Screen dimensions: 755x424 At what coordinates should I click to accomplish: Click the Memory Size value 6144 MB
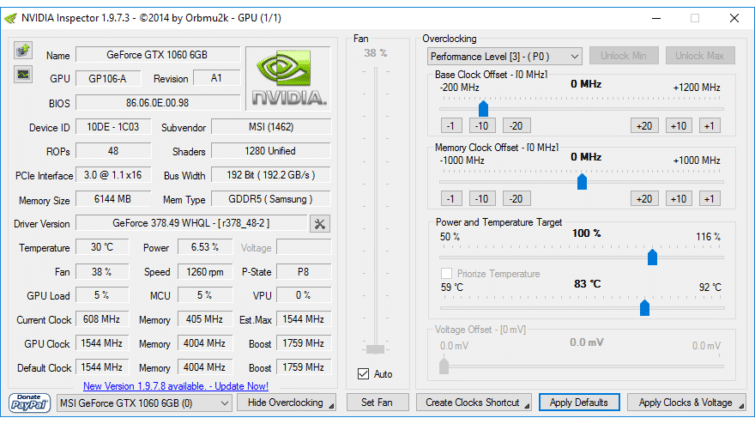[x=113, y=199]
